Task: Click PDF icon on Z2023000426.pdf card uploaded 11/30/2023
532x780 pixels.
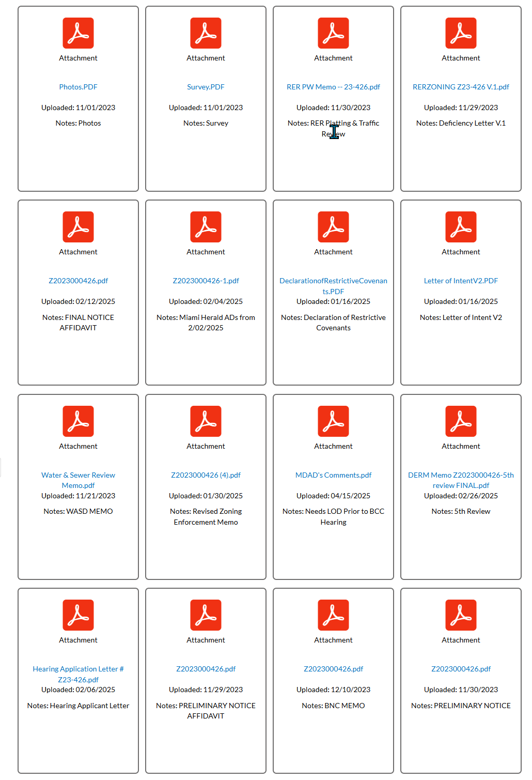Action: pos(461,615)
